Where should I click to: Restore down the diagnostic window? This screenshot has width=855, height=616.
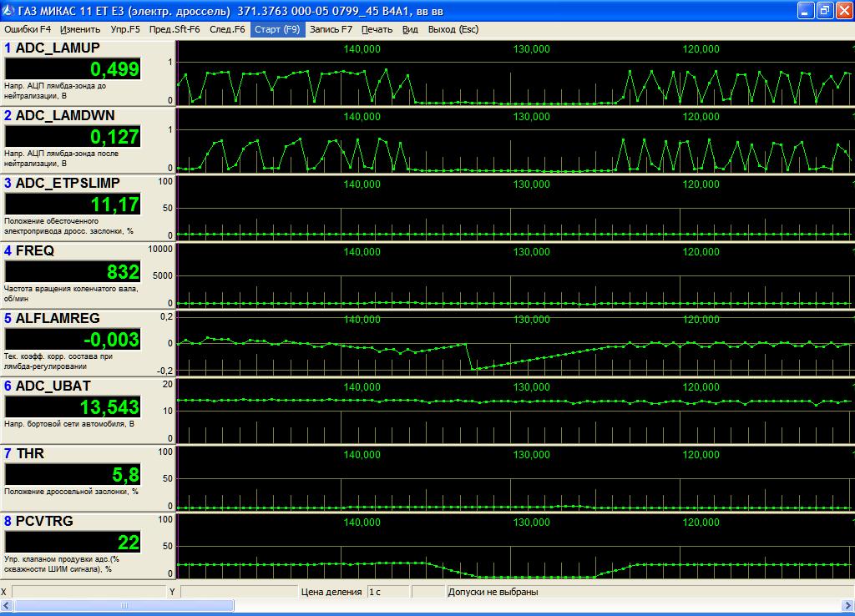tap(824, 10)
